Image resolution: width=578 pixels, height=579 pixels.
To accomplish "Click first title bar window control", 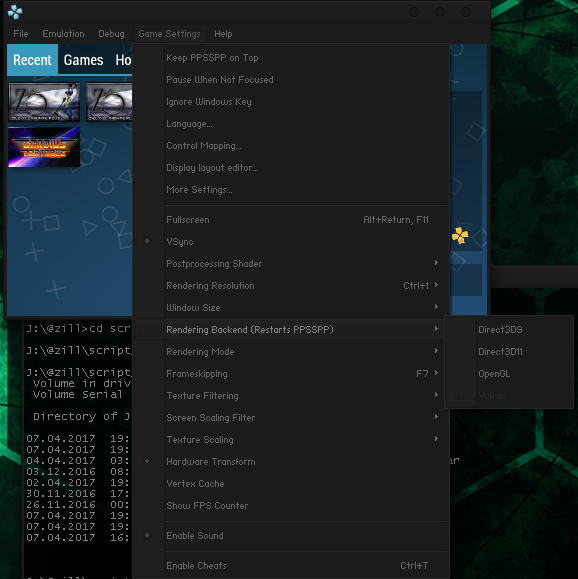I will [x=414, y=12].
